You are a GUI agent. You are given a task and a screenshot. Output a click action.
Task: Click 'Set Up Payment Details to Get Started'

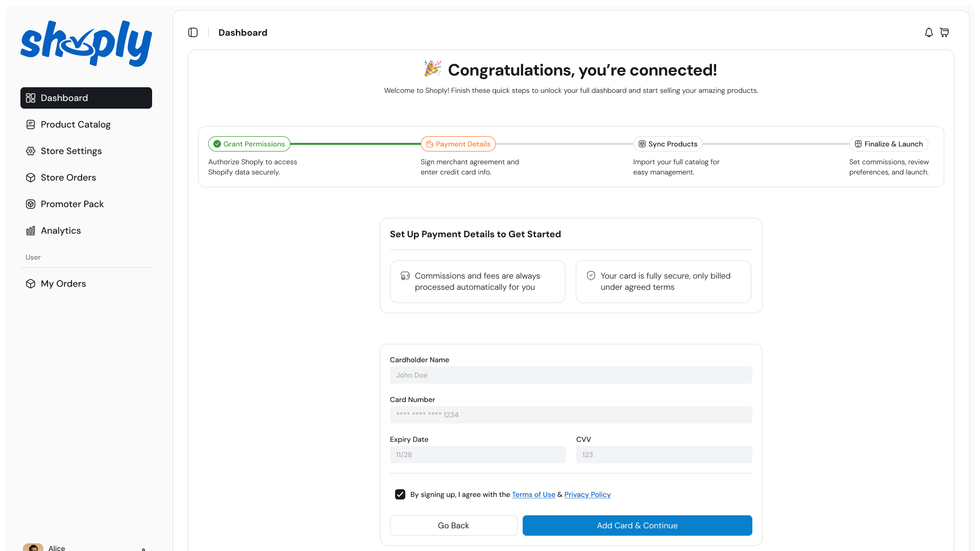point(475,234)
